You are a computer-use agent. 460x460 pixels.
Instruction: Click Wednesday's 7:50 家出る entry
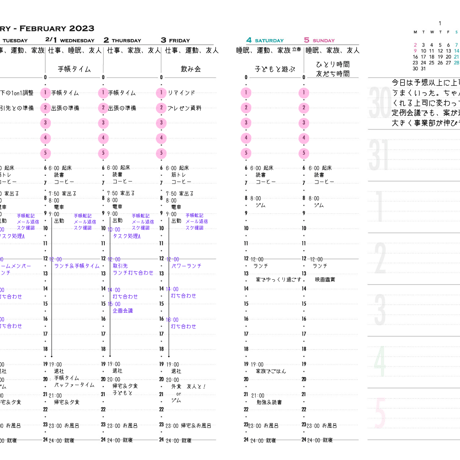point(63,193)
